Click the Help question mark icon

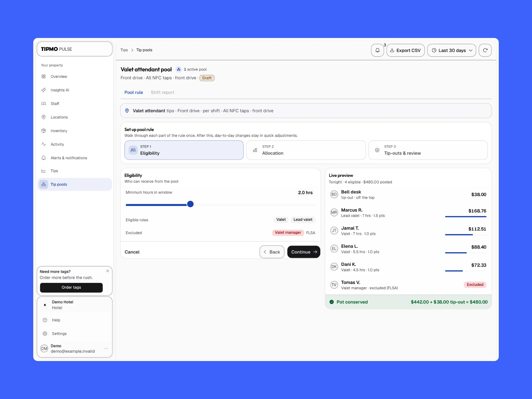point(45,320)
